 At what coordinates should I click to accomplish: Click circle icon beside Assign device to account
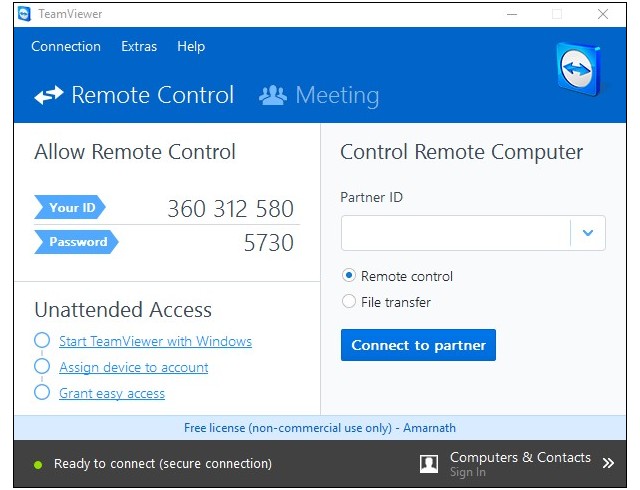[x=42, y=367]
